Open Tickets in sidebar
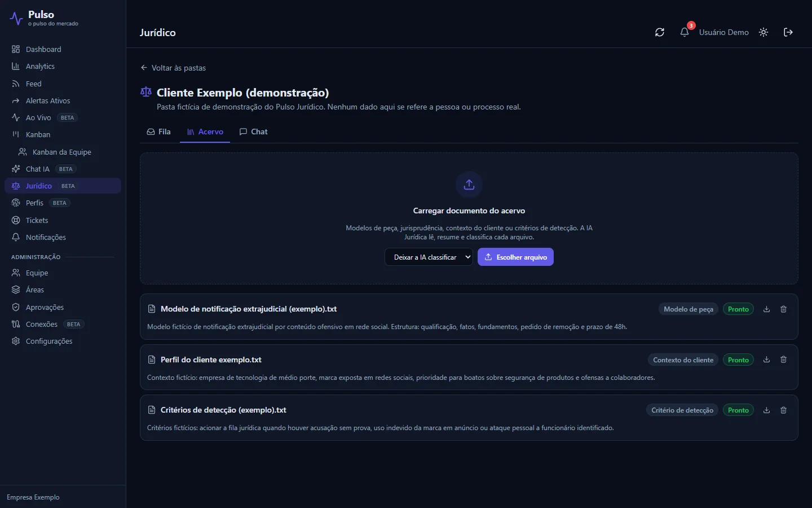Screen dimensions: 812x508 pyautogui.click(x=63, y=220)
